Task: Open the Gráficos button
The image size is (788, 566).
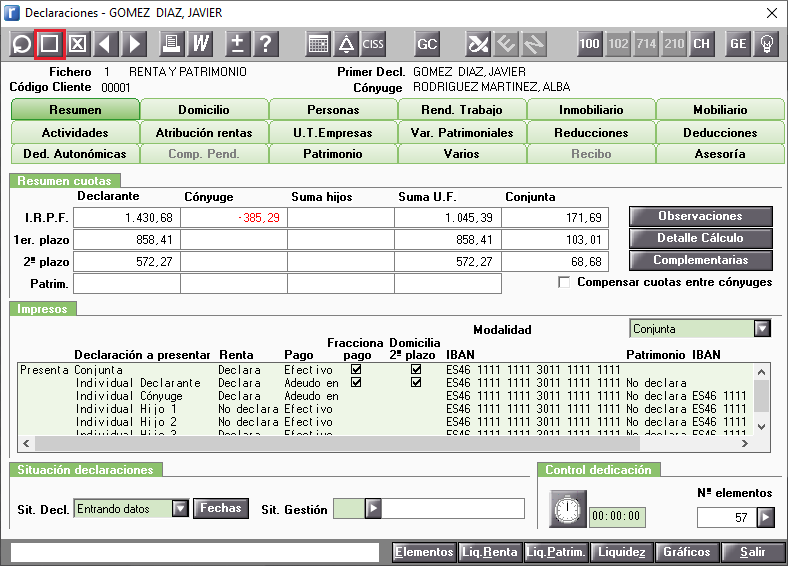Action: [686, 552]
